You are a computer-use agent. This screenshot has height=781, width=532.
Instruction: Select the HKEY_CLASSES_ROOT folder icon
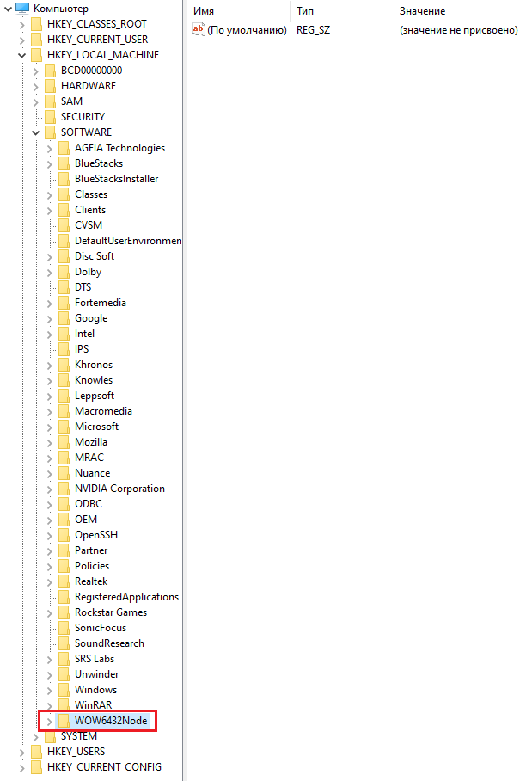tap(36, 24)
